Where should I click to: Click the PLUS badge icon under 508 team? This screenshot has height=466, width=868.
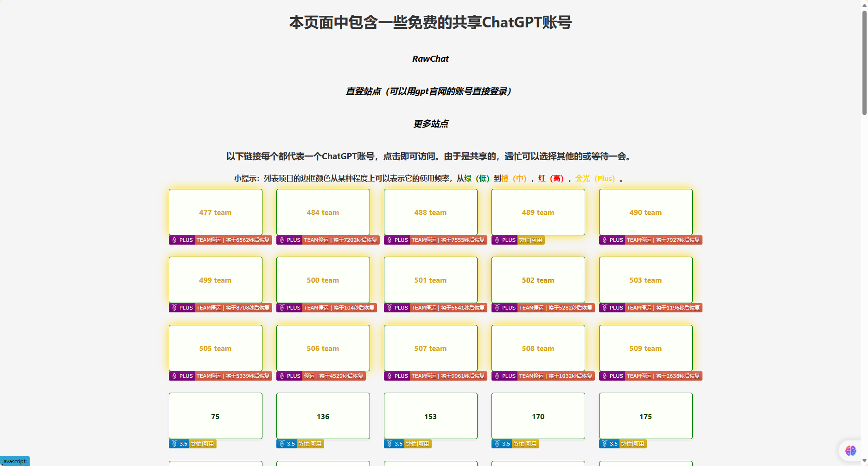click(x=497, y=376)
